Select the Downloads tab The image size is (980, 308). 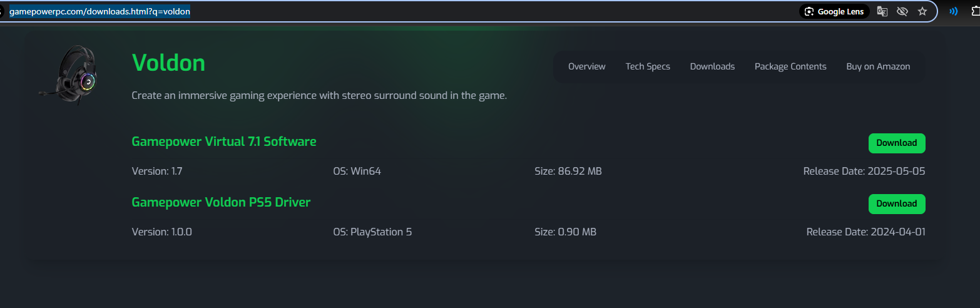click(x=712, y=66)
